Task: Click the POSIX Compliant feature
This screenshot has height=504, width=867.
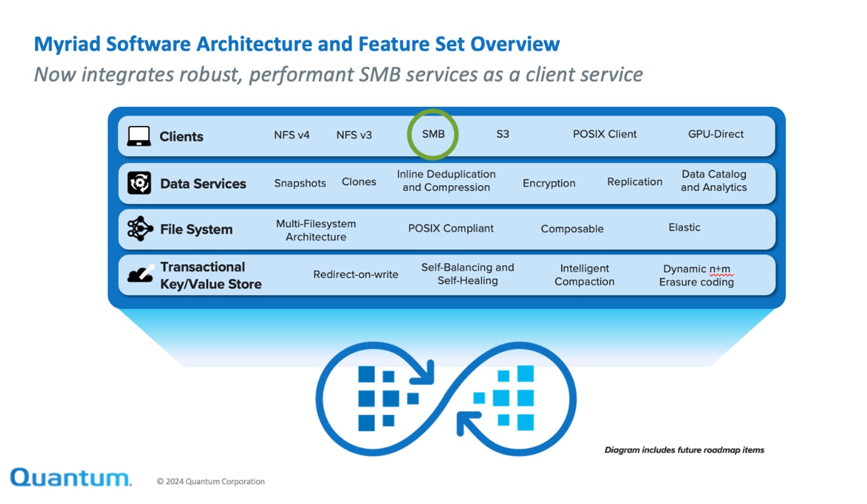Action: [451, 228]
